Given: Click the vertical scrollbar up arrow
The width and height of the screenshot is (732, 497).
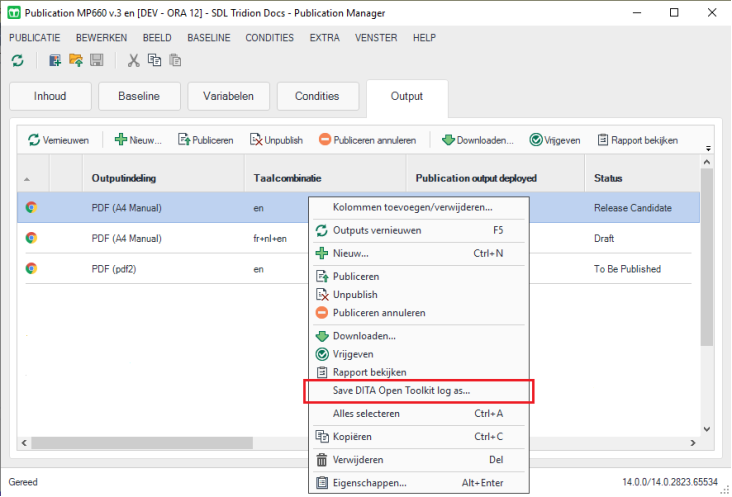Looking at the screenshot, I should point(707,162).
